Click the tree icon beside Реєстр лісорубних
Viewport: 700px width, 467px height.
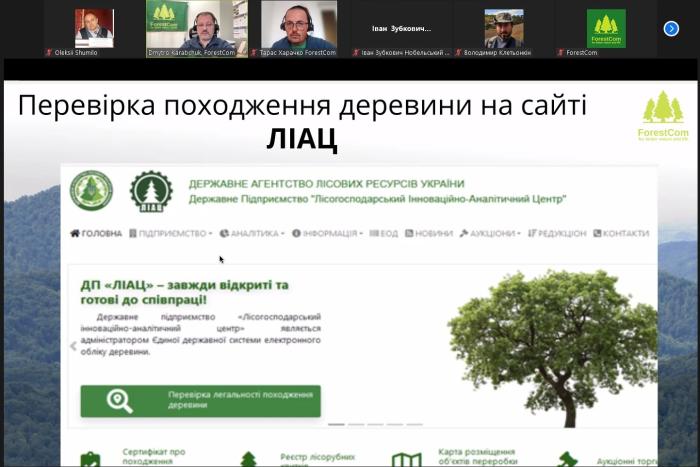[248, 460]
